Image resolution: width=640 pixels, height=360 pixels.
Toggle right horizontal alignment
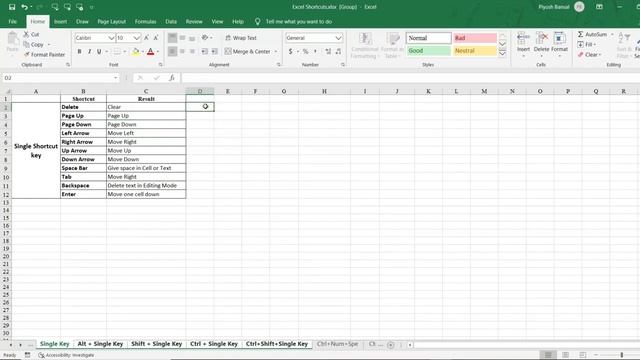point(192,51)
